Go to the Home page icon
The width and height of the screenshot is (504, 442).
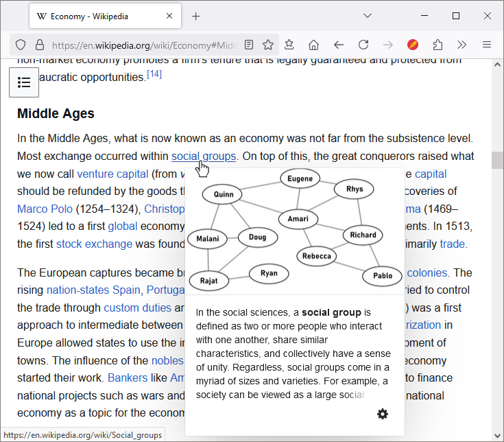pos(314,45)
